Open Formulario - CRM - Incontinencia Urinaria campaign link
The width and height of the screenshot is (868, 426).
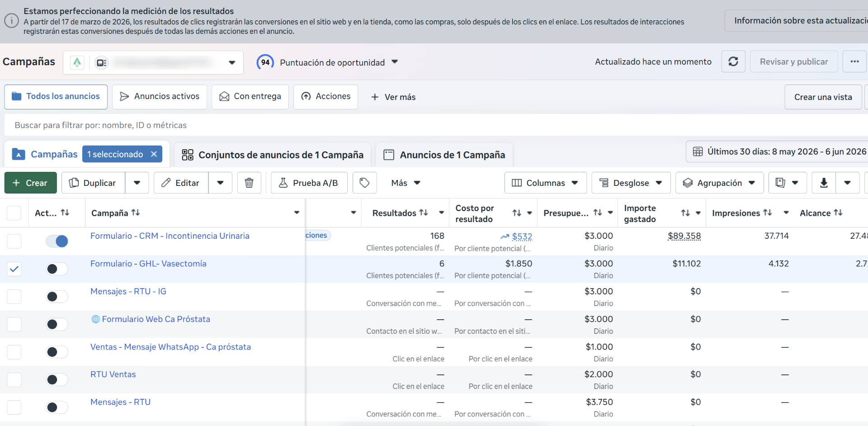tap(170, 236)
